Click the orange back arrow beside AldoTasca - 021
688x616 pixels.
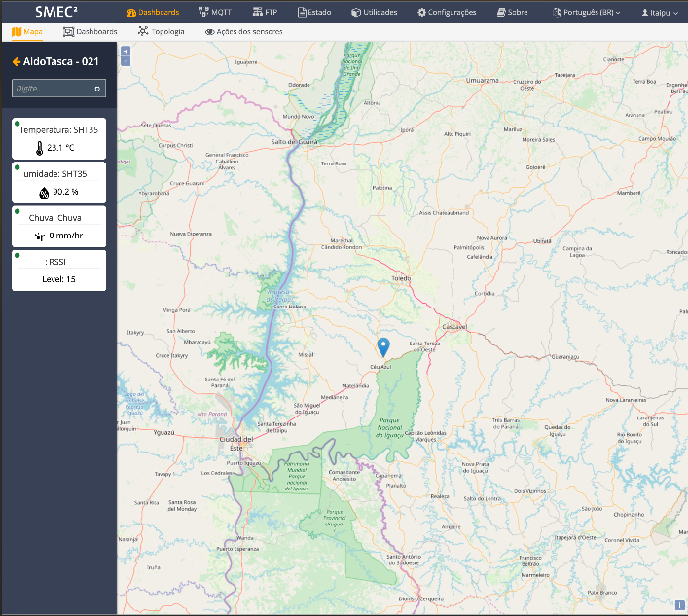pos(17,62)
